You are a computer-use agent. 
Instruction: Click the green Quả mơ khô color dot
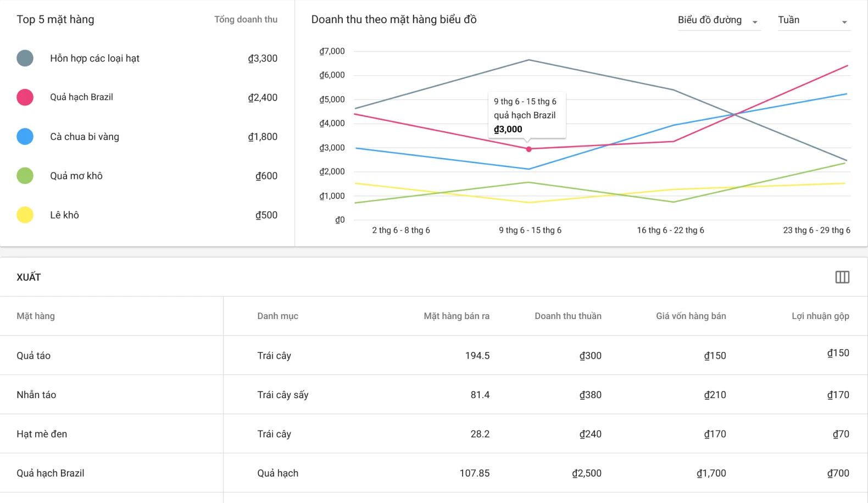25,176
